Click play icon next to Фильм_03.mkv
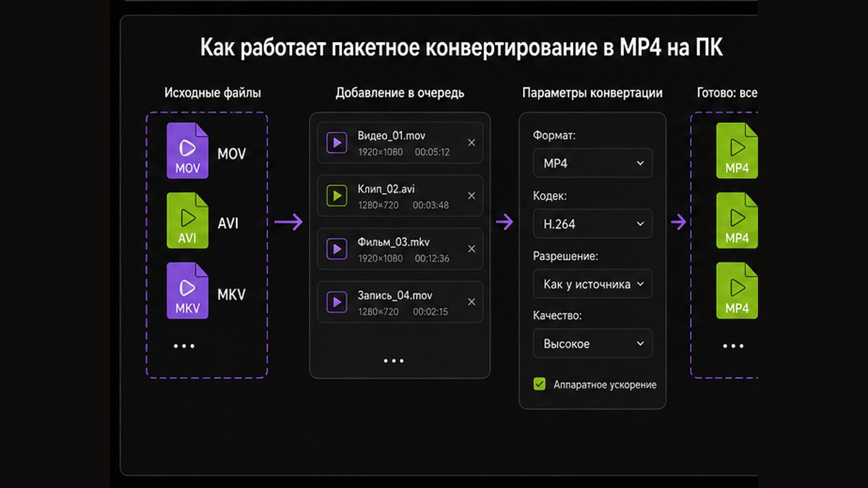This screenshot has width=868, height=488. [x=336, y=249]
